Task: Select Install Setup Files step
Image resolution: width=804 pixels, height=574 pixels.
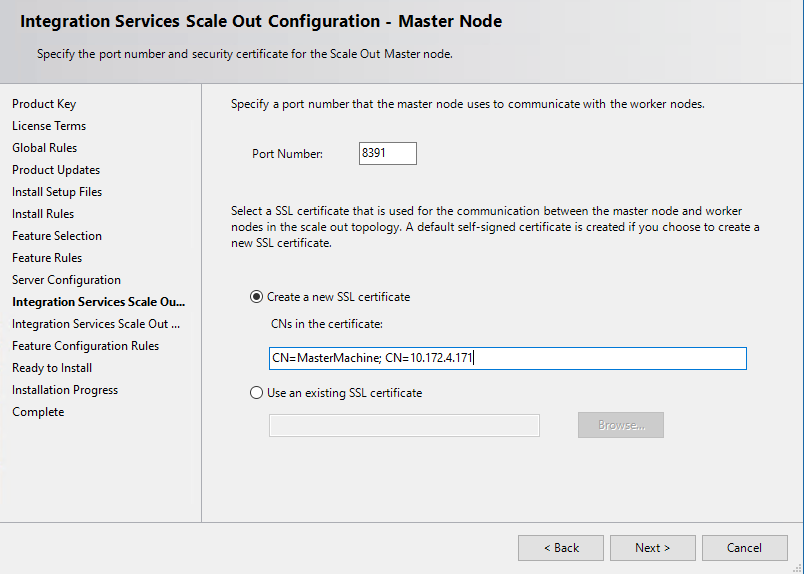Action: [x=57, y=192]
